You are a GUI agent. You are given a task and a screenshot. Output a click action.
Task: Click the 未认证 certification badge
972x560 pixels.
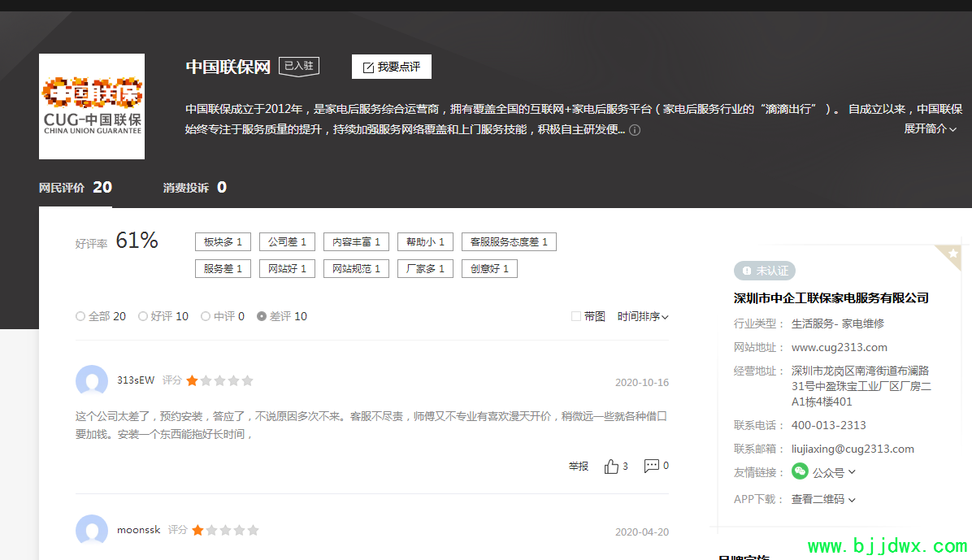[764, 271]
